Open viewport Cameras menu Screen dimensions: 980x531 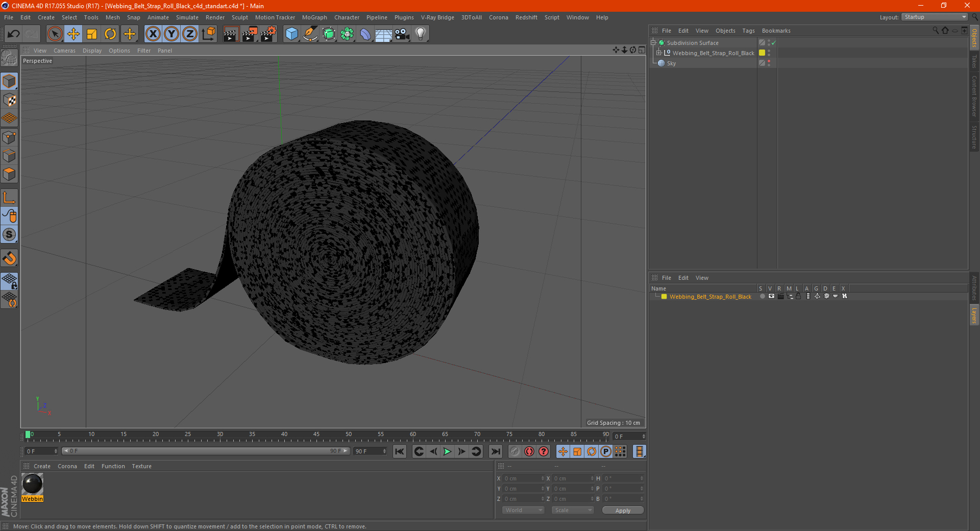64,51
